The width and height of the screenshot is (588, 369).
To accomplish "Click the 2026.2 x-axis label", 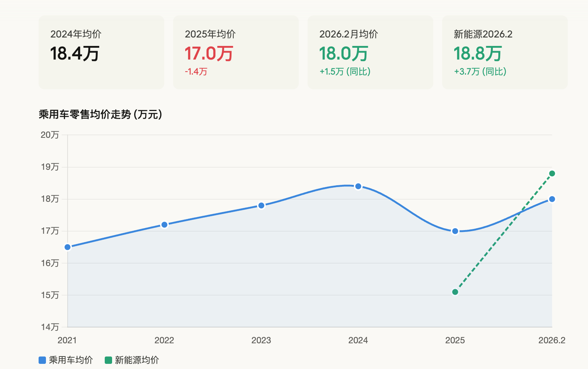I will click(552, 340).
